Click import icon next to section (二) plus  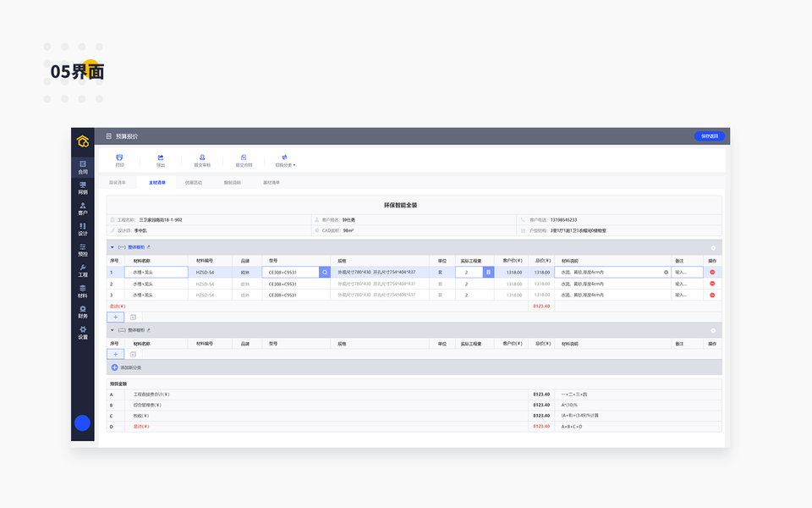coord(133,355)
